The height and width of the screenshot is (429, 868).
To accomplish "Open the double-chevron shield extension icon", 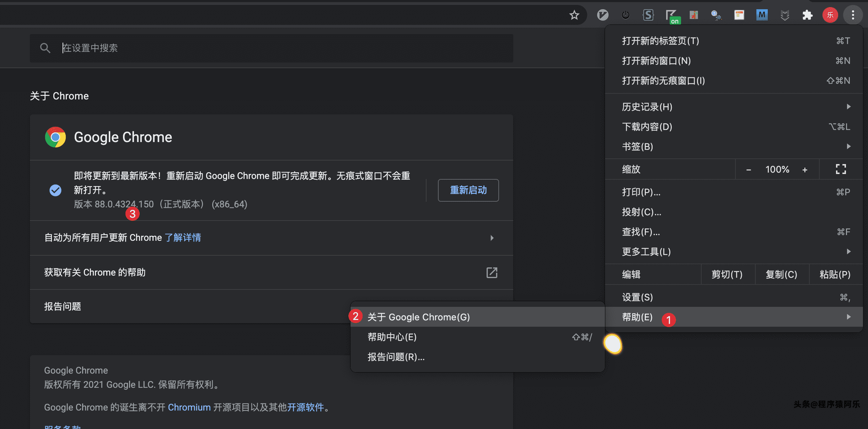I will [784, 15].
